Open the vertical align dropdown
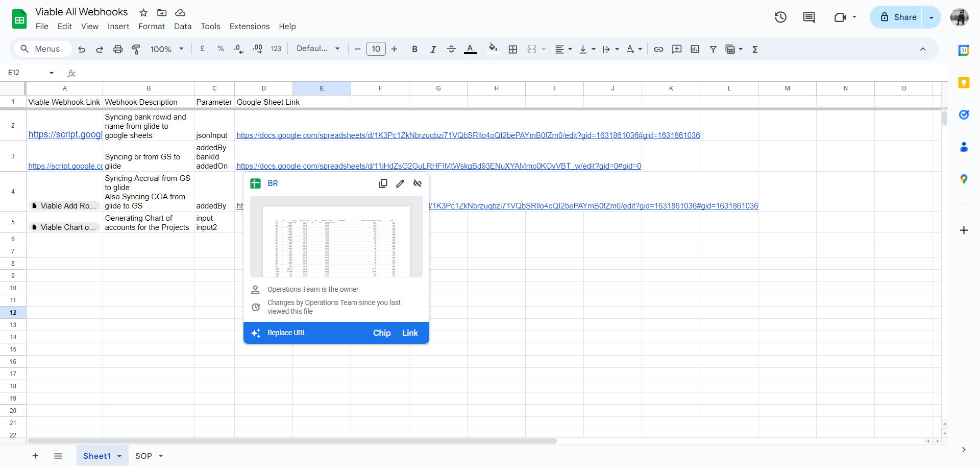This screenshot has width=980, height=466. coord(587,49)
